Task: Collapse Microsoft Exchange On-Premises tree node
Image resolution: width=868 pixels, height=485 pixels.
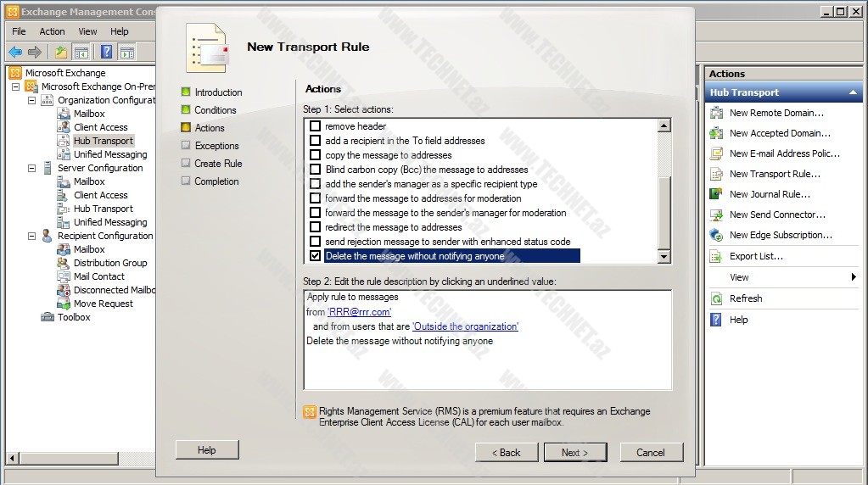Action: click(x=15, y=86)
